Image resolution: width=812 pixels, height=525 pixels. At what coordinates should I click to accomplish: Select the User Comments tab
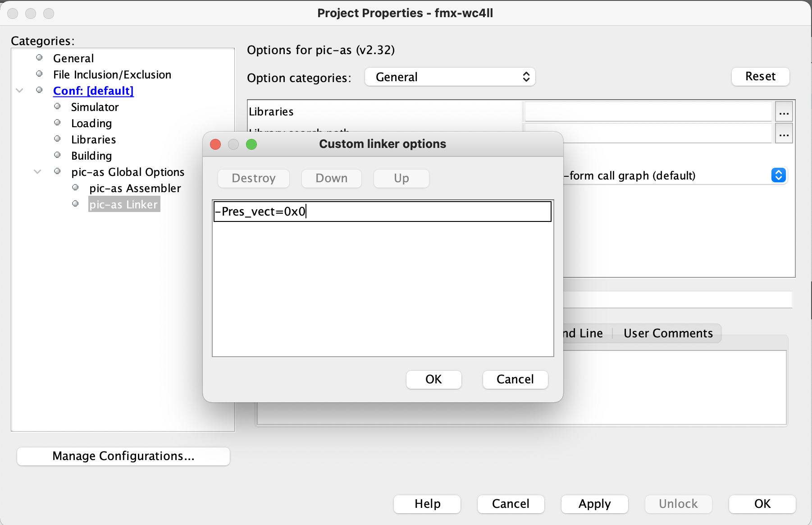click(668, 333)
